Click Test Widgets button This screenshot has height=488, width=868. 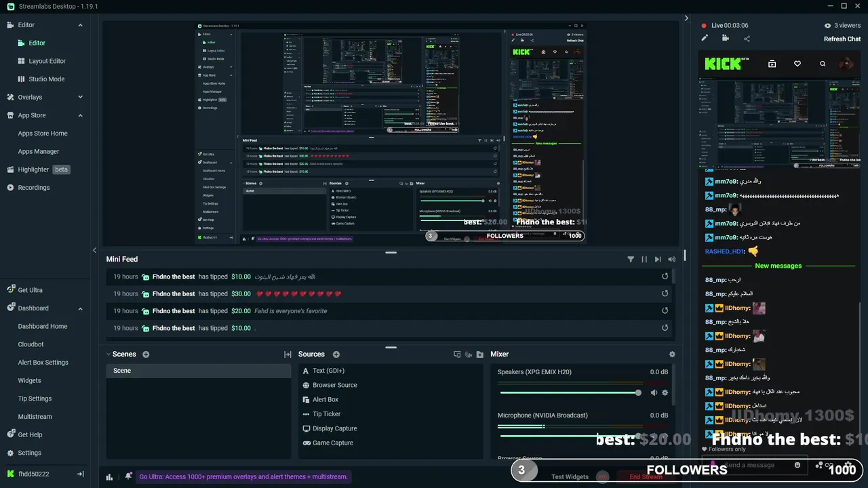tap(570, 476)
